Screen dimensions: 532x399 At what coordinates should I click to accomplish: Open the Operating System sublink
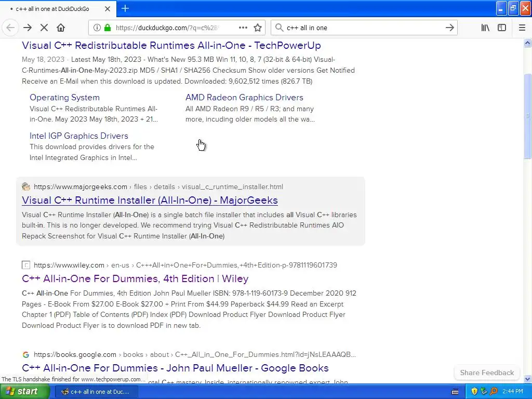tap(64, 97)
